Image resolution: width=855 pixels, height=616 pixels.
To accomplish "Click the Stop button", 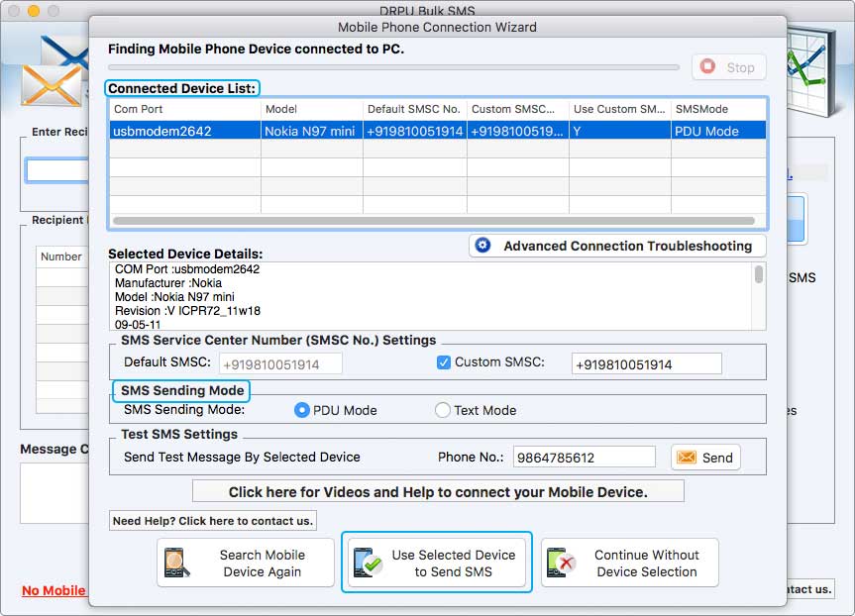I will click(729, 67).
